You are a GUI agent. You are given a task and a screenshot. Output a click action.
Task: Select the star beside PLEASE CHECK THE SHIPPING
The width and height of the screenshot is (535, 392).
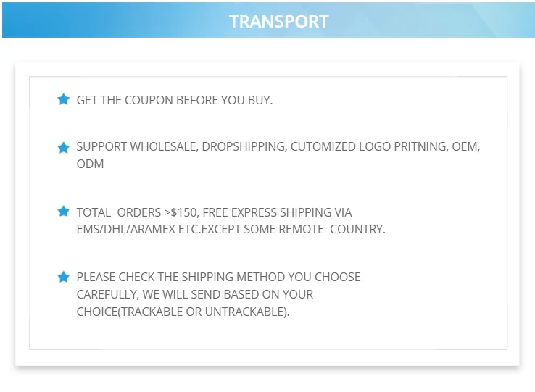(x=64, y=277)
